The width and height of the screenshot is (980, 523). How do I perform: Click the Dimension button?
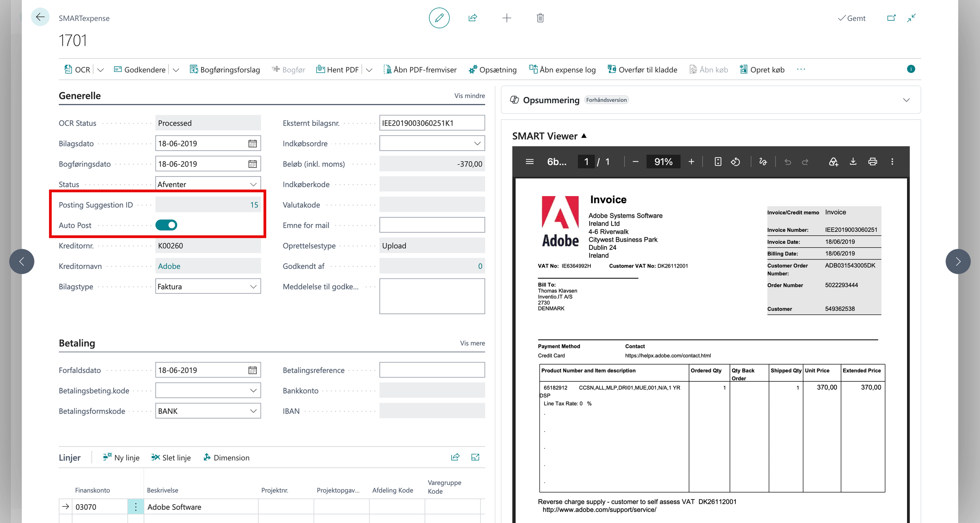(227, 457)
